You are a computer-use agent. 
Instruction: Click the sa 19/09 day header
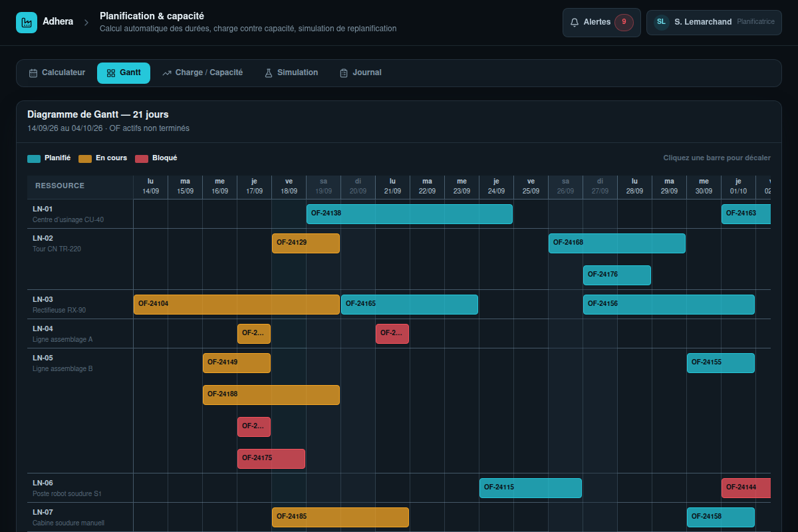[x=323, y=186]
